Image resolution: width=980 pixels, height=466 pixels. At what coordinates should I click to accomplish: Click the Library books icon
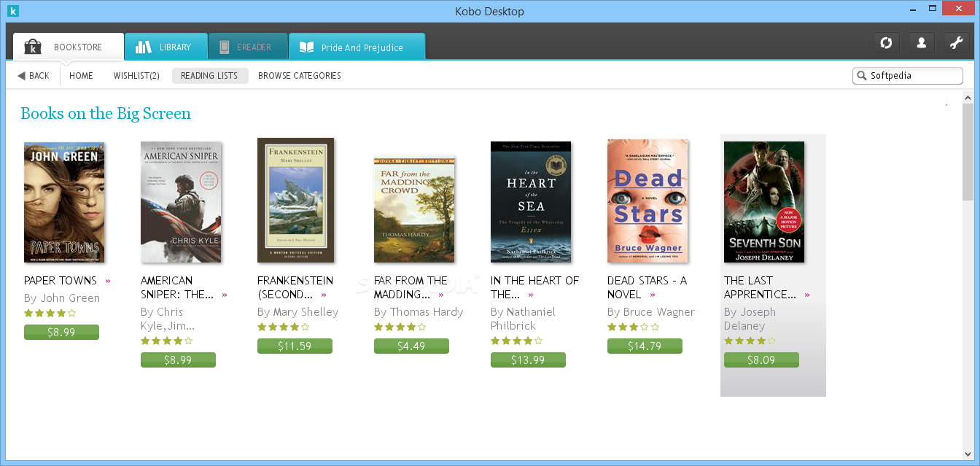click(143, 47)
